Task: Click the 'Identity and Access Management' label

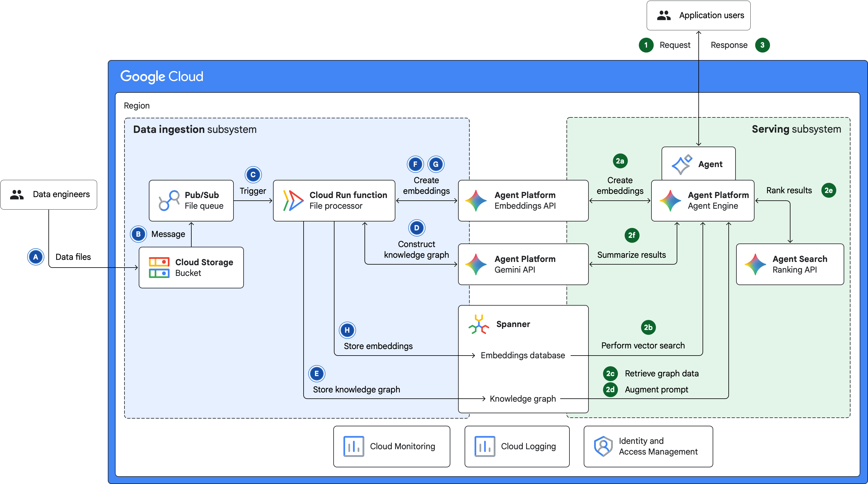Action: (x=658, y=447)
